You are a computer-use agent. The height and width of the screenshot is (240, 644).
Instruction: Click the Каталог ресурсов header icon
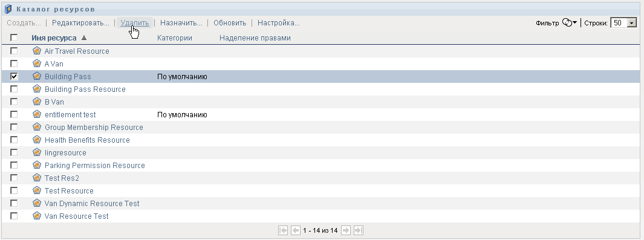point(8,9)
